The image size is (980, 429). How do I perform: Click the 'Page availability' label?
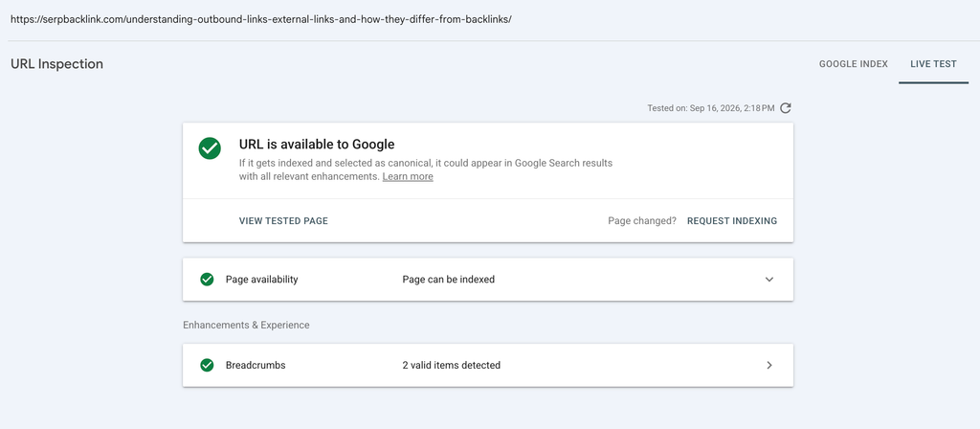click(262, 280)
